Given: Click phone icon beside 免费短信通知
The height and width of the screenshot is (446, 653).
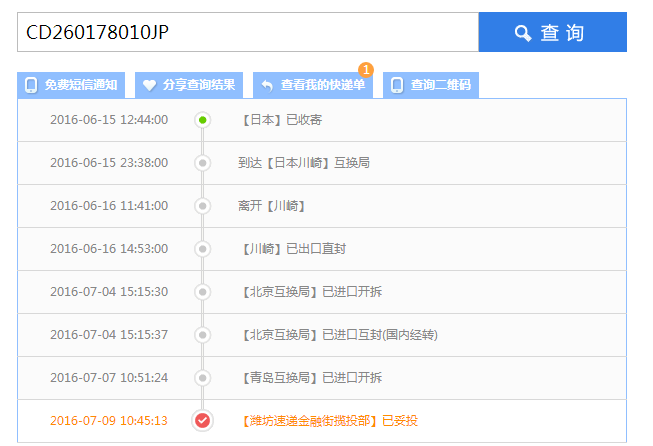Looking at the screenshot, I should [x=31, y=85].
